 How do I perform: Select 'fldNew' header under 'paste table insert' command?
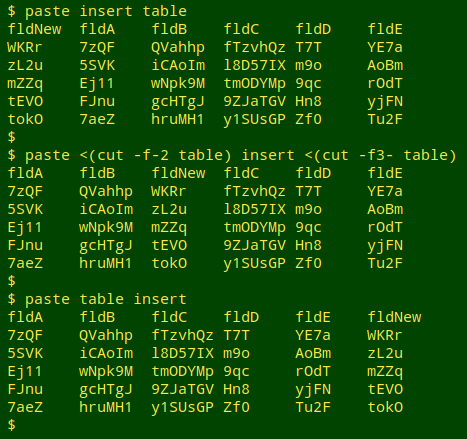click(394, 317)
